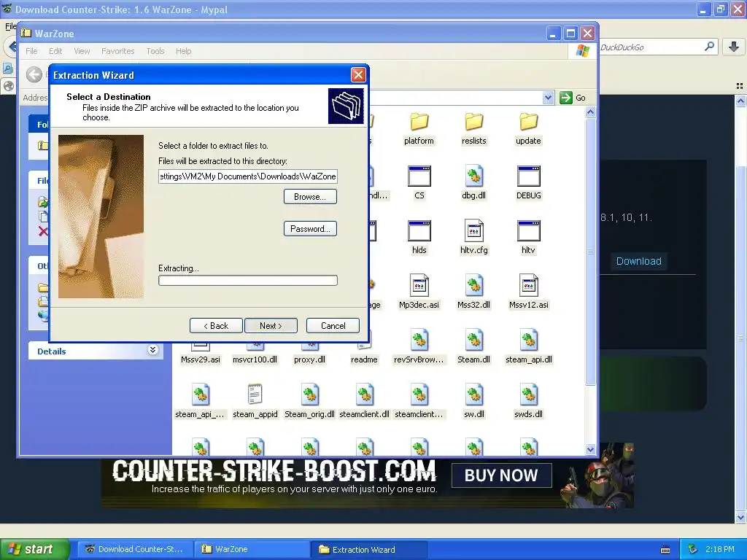
Task: Select the steam_appid text file icon
Action: [x=255, y=394]
